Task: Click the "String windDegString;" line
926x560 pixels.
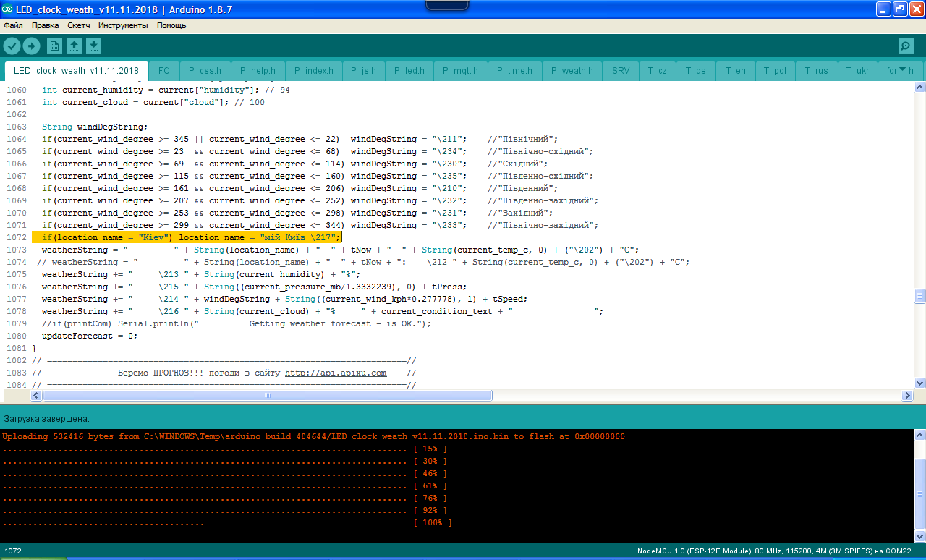Action: pyautogui.click(x=94, y=127)
